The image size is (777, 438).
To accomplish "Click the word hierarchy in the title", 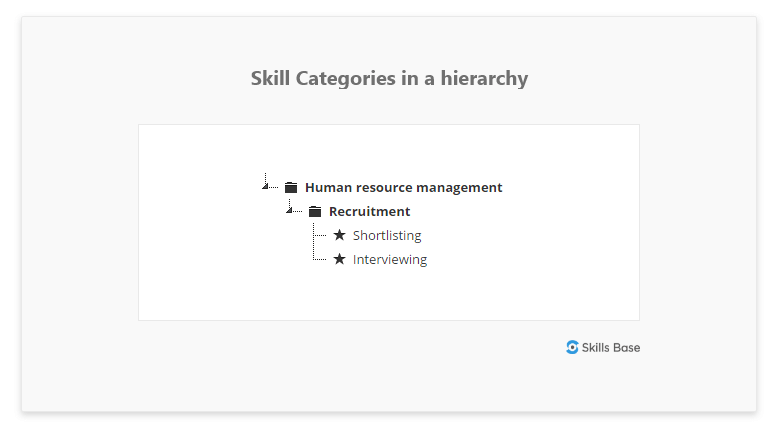I will (x=484, y=79).
